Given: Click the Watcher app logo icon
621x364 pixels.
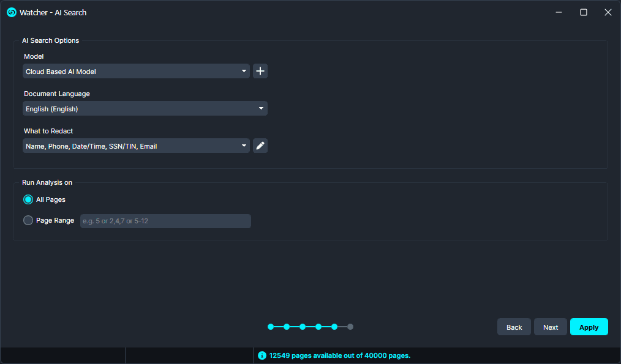Looking at the screenshot, I should pos(11,12).
